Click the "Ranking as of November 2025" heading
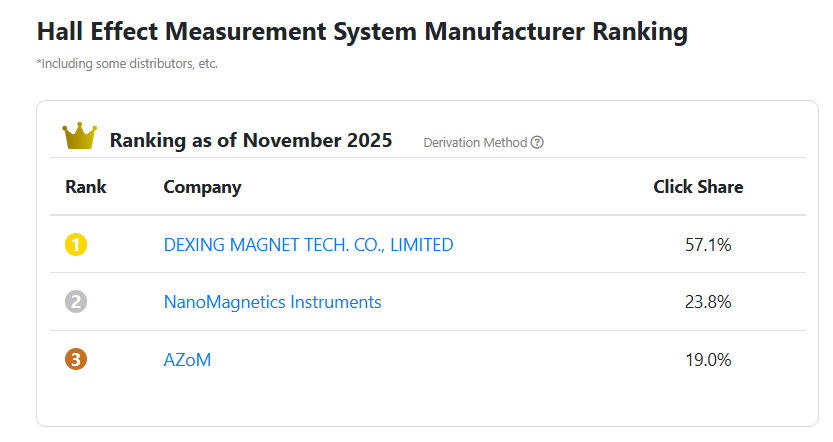 pos(250,140)
